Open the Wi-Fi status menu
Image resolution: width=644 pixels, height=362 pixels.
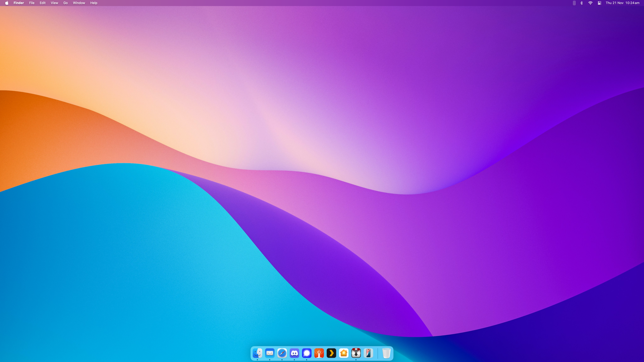(x=590, y=3)
